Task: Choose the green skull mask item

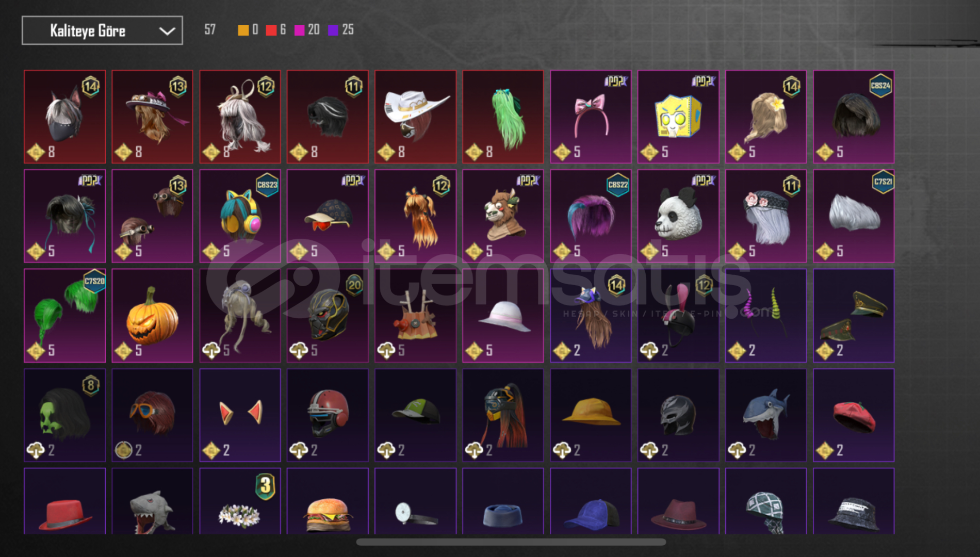Action: [64, 415]
